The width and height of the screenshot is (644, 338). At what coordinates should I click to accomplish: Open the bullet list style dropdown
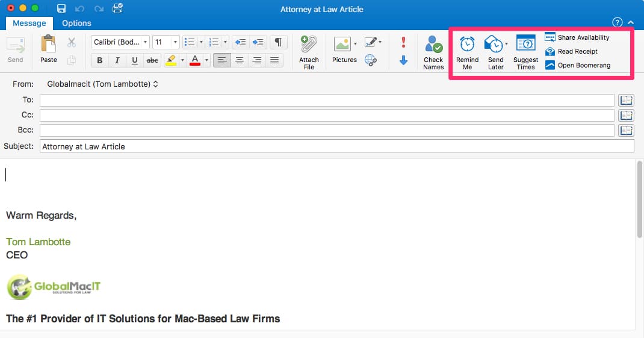[x=201, y=42]
